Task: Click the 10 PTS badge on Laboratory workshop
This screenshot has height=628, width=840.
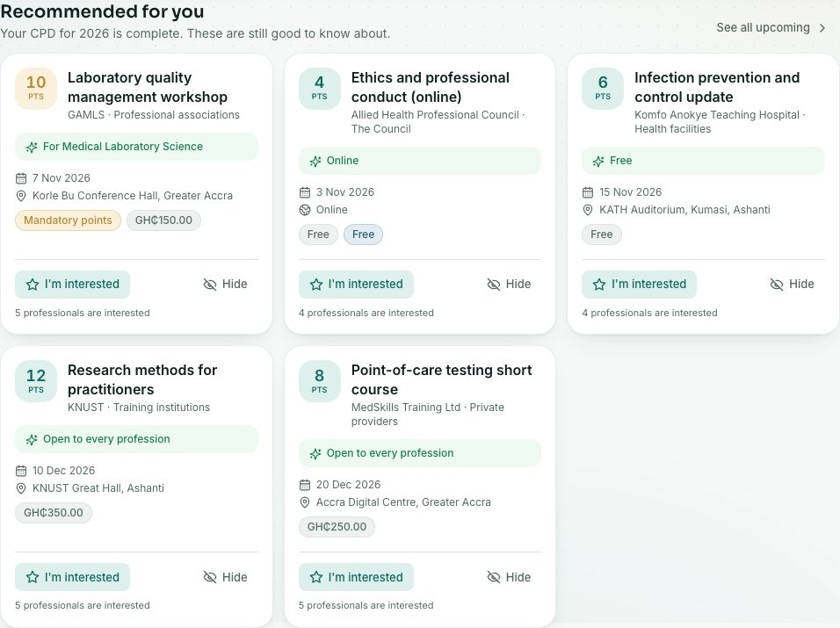Action: pos(36,89)
